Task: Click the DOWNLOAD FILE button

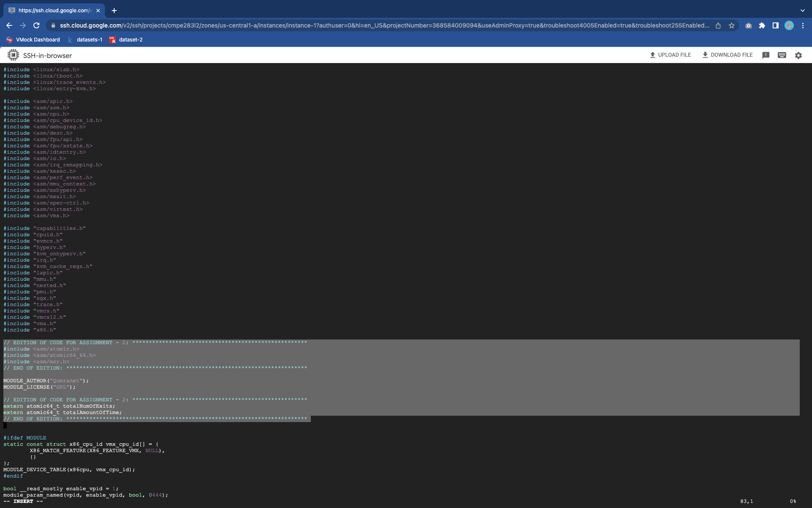Action: tap(727, 55)
